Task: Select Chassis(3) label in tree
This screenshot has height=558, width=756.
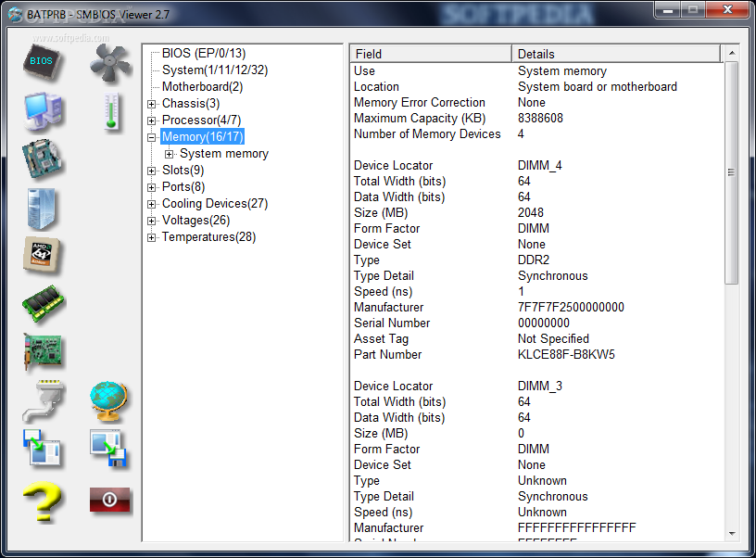Action: point(191,104)
